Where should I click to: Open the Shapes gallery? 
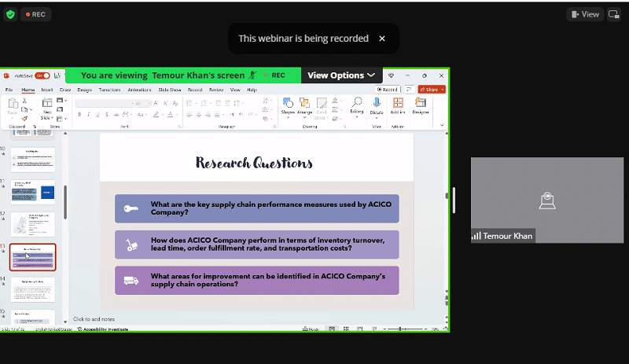point(288,106)
